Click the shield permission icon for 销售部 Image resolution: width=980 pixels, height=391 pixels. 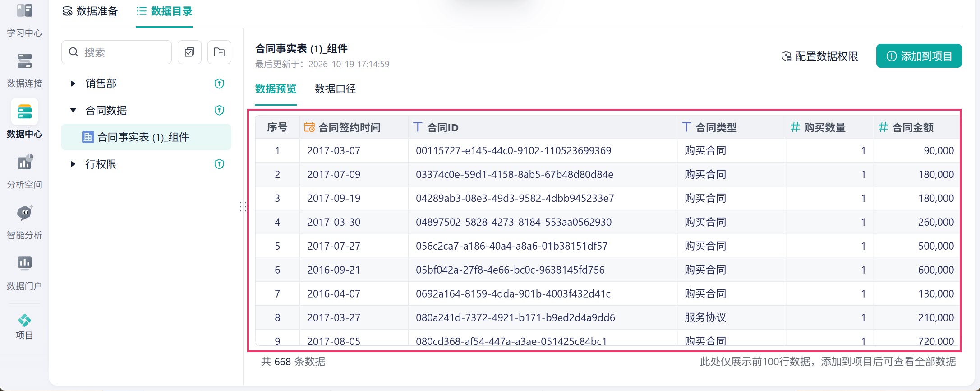point(219,84)
